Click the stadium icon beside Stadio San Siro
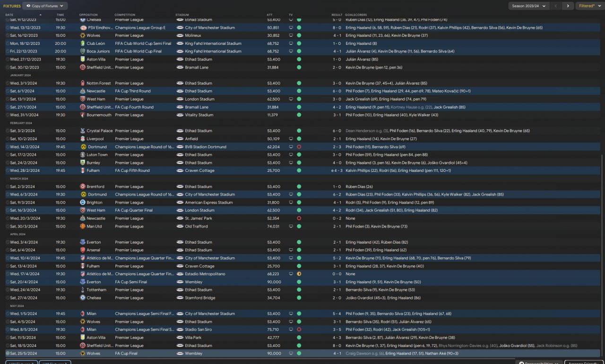The image size is (605, 364). [x=180, y=330]
